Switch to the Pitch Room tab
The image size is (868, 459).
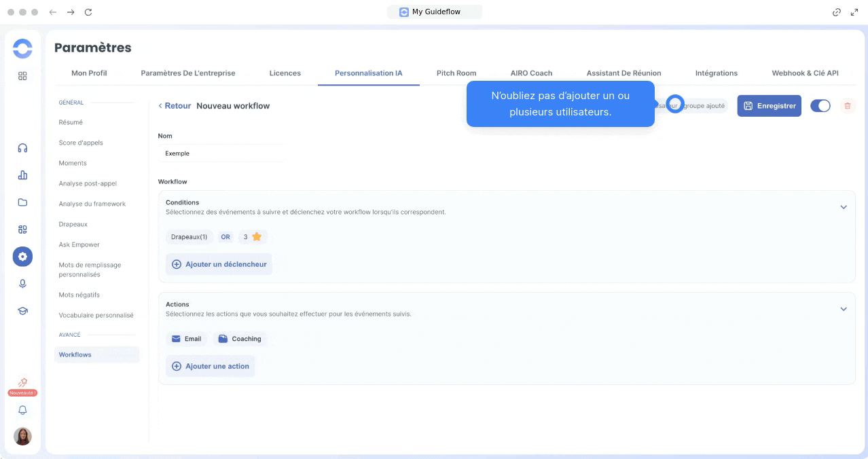click(456, 73)
